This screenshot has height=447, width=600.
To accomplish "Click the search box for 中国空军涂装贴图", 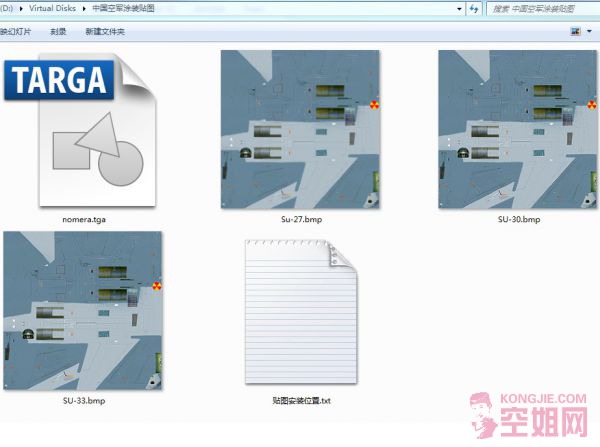I will coord(543,9).
